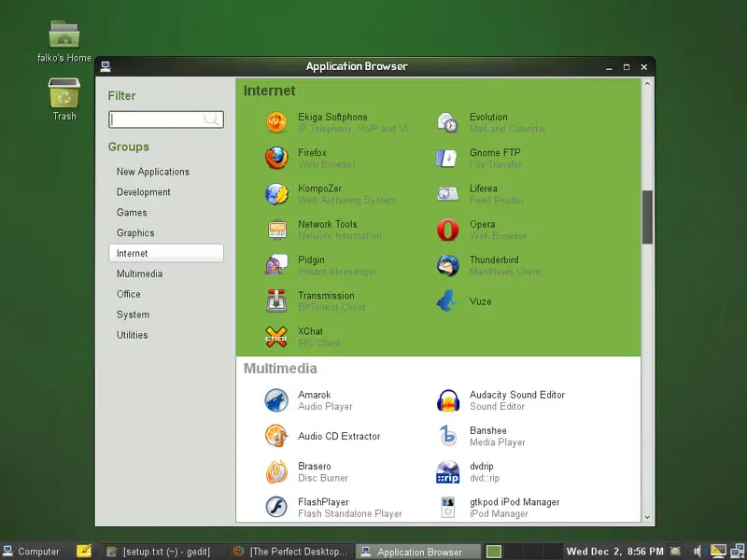Open the gtkpod iPod Manager icon

448,507
